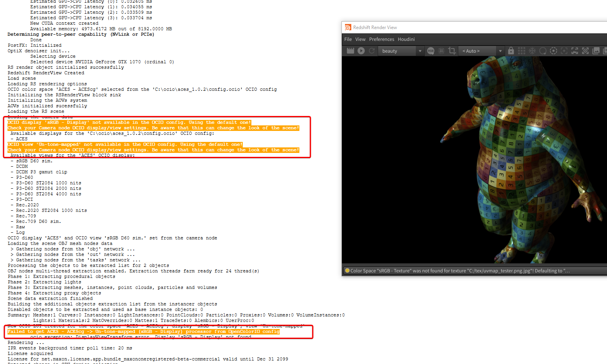Start IPR with the play button

361,51
